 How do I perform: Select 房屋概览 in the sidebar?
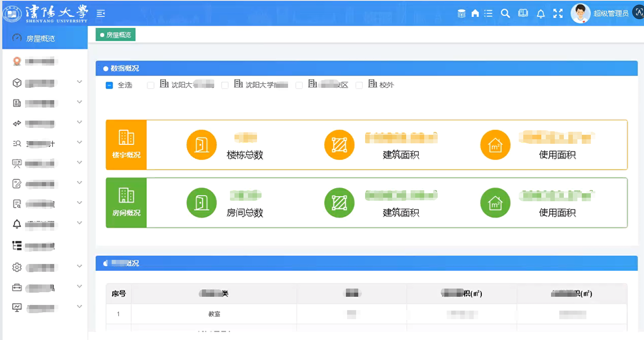tap(41, 38)
